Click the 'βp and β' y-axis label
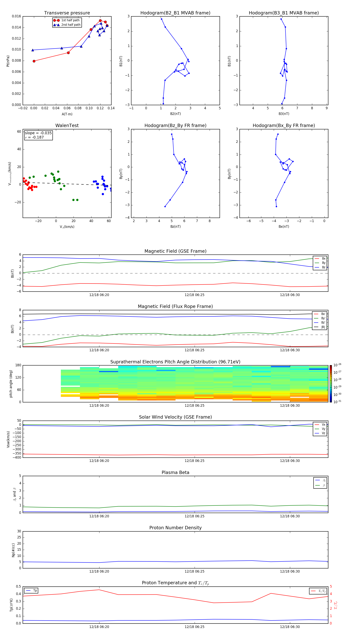This screenshot has width=351, height=644. [15, 495]
